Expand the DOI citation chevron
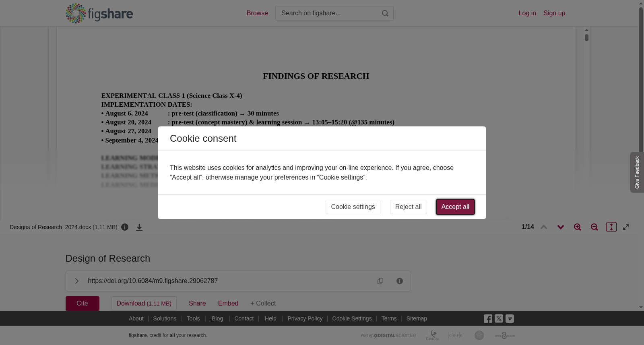This screenshot has width=644, height=345. (76, 281)
